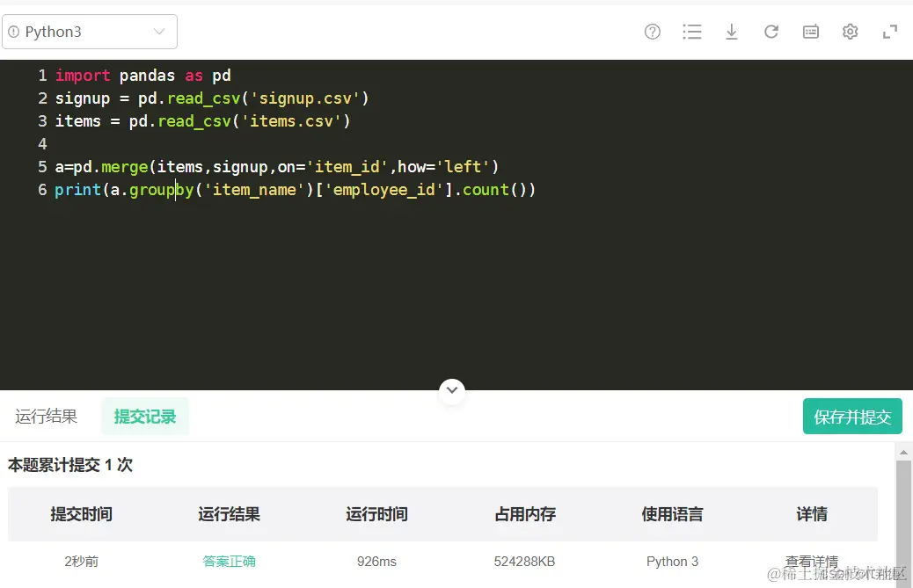Open the problem list icon
This screenshot has height=588, width=913.
click(691, 32)
